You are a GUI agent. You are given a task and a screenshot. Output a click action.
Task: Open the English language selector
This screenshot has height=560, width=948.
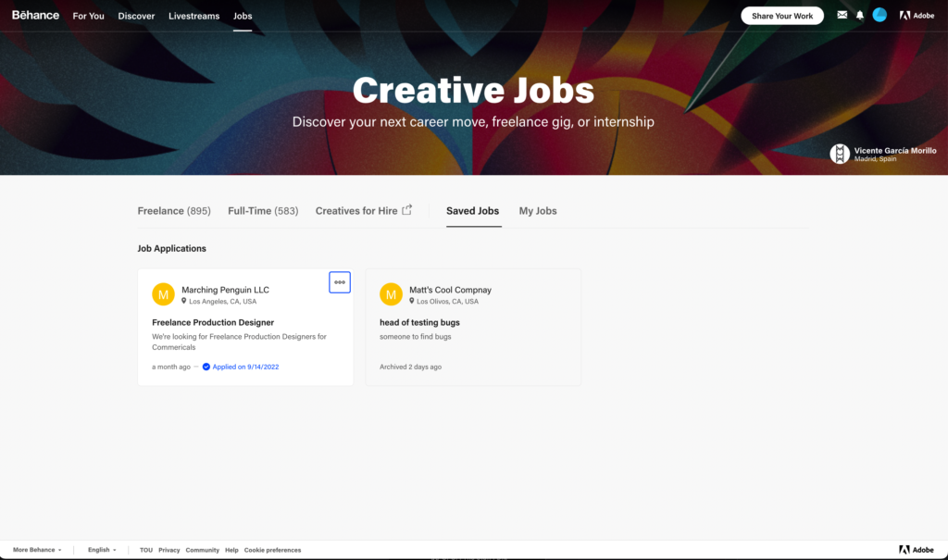(101, 549)
